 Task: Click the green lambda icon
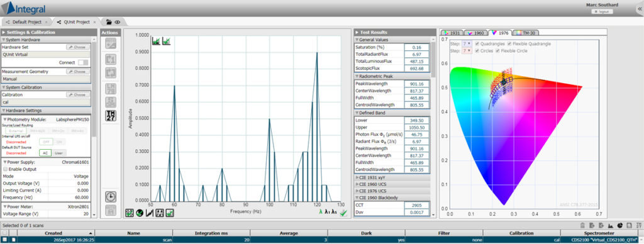click(x=321, y=212)
